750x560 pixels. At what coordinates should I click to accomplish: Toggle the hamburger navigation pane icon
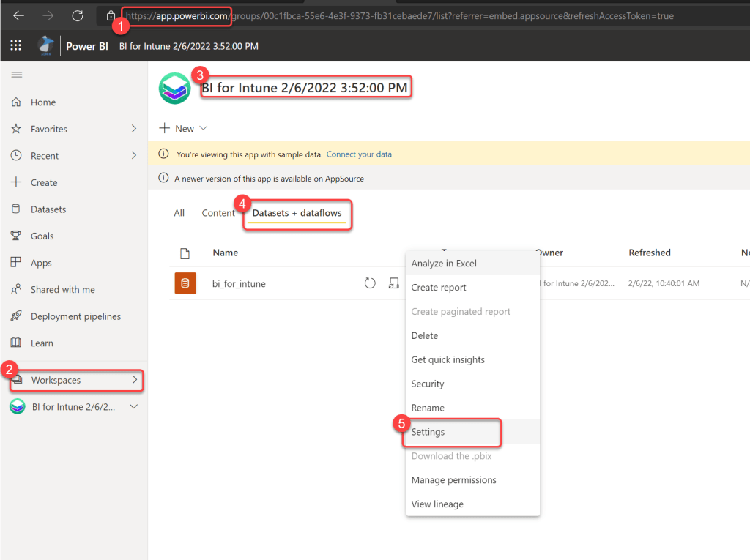pos(16,75)
